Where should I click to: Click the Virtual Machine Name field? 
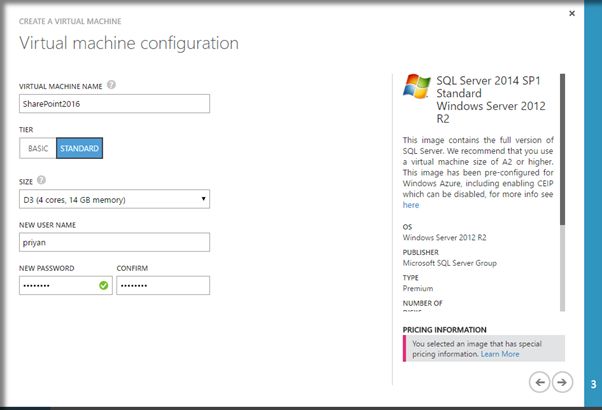114,103
